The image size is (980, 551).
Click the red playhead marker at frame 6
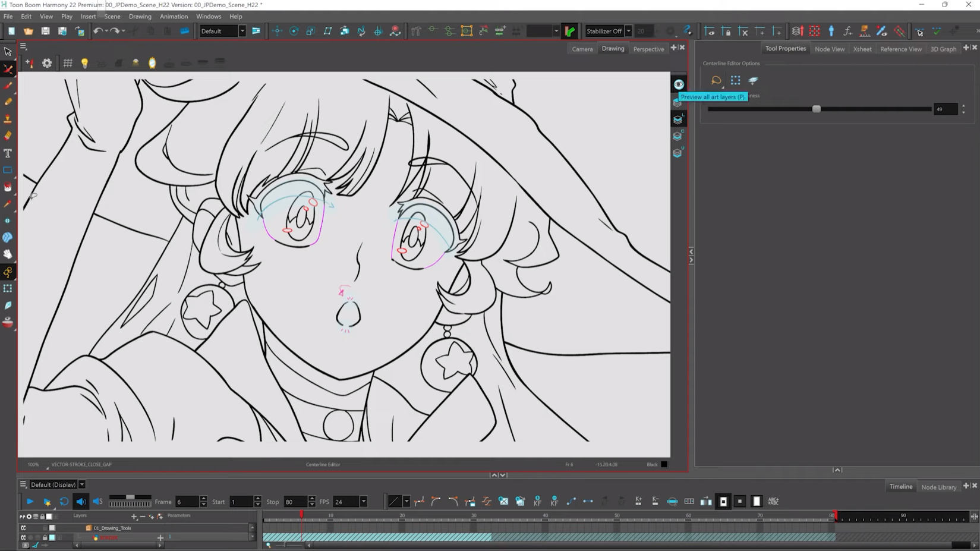(301, 515)
